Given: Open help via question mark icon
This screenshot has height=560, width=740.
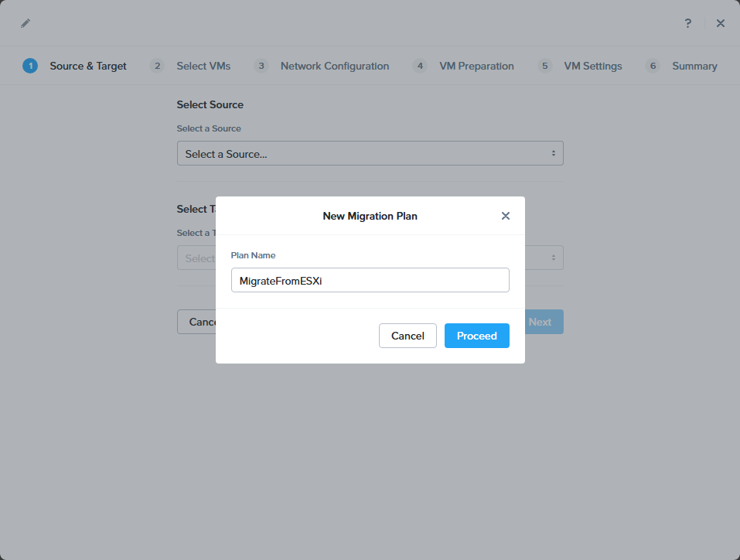Looking at the screenshot, I should pos(688,23).
